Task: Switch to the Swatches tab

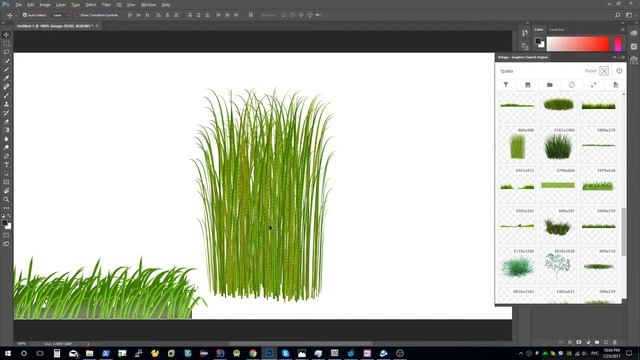Action: coord(556,29)
